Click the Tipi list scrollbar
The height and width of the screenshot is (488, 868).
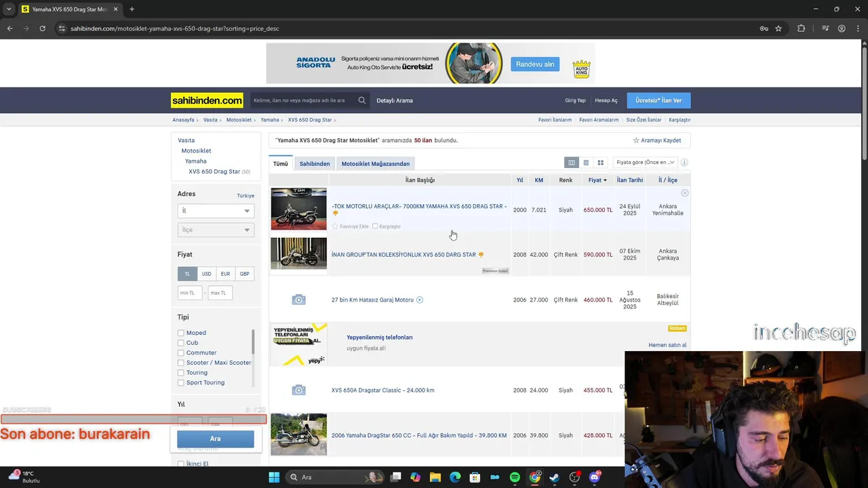253,342
